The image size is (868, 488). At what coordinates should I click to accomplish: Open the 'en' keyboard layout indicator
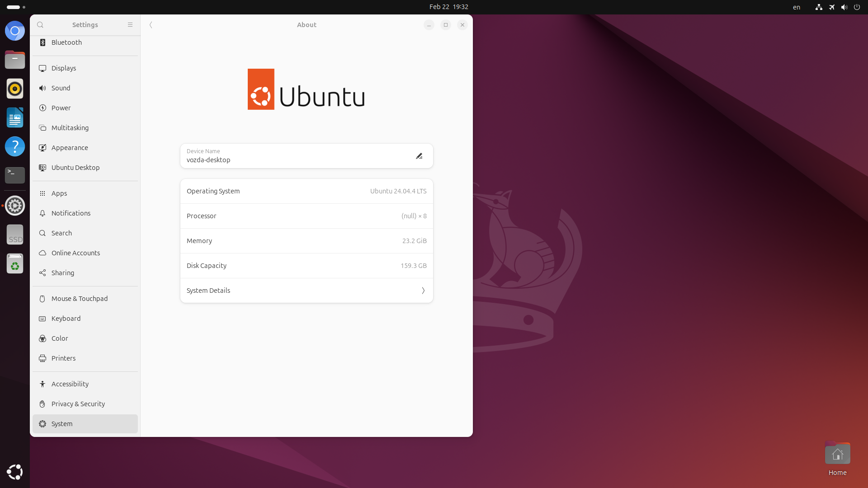click(x=797, y=7)
